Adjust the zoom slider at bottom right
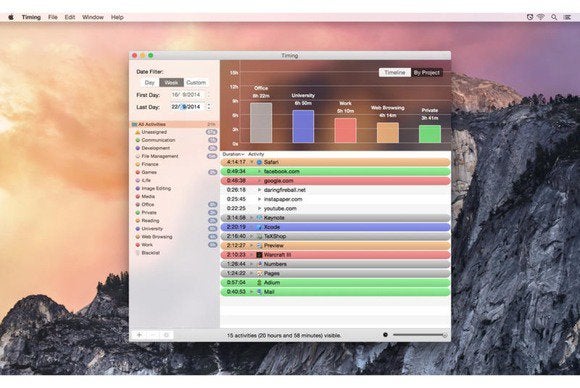Image resolution: width=580 pixels, height=388 pixels. coord(419,335)
